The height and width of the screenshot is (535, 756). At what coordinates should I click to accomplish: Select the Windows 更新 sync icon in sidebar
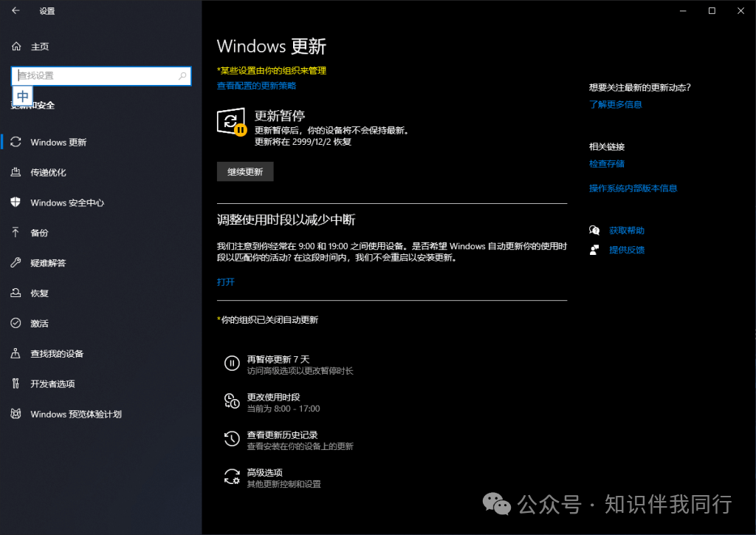coord(16,142)
